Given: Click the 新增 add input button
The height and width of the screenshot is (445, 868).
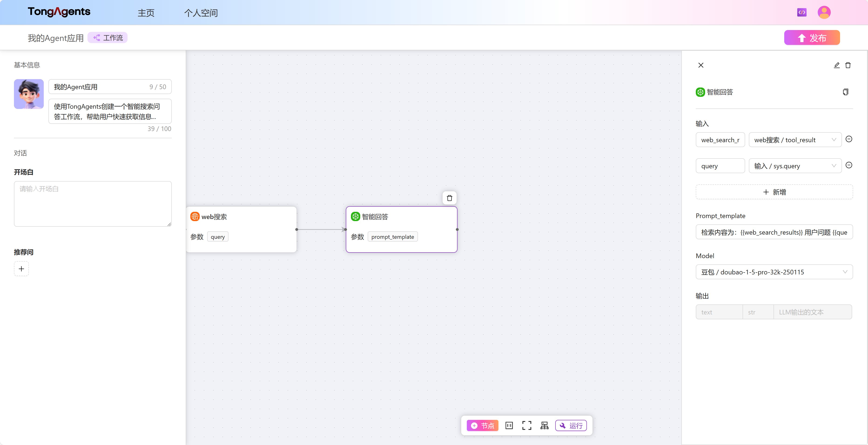Looking at the screenshot, I should click(x=774, y=192).
